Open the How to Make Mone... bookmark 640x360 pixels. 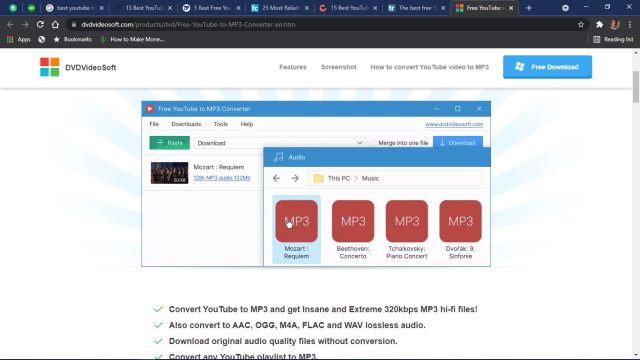pos(132,40)
